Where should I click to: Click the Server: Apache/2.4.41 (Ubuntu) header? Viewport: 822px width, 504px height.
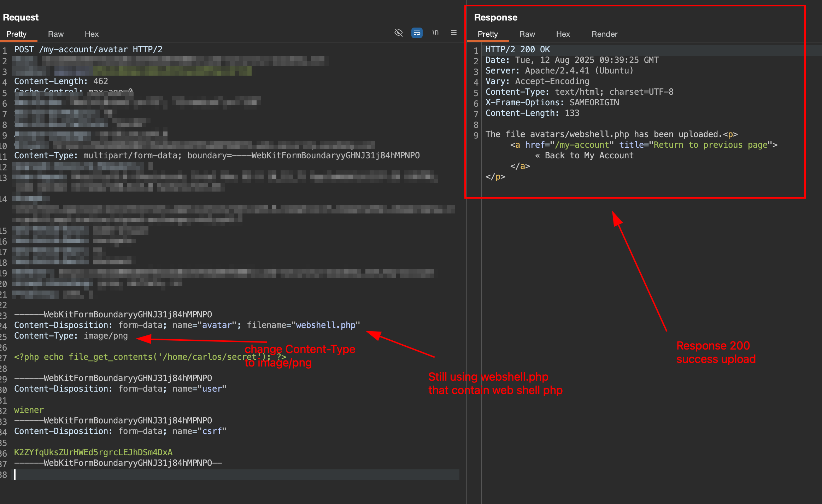pos(559,71)
